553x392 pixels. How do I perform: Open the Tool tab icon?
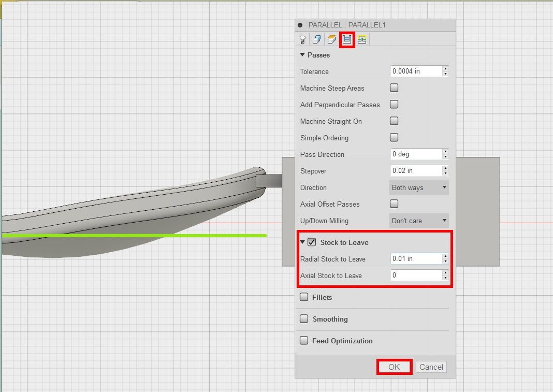[302, 39]
